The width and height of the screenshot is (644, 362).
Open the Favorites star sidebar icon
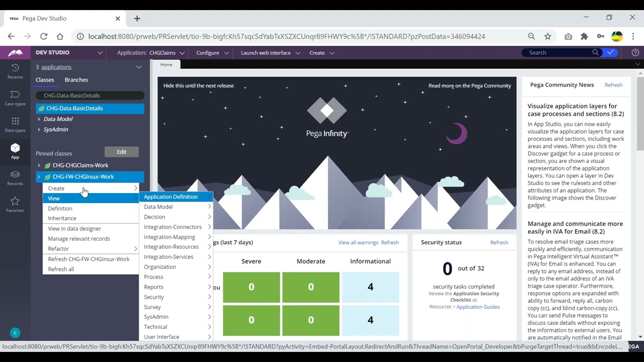(x=15, y=204)
